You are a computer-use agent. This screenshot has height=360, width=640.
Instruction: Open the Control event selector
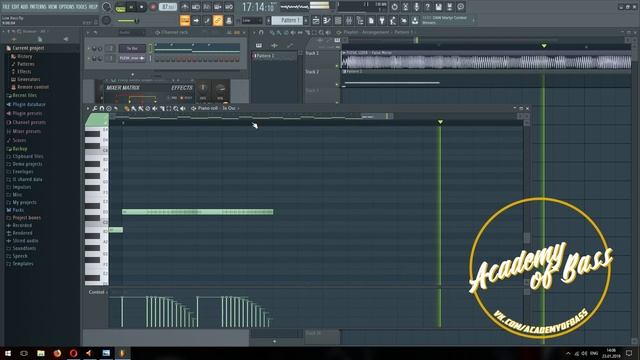coord(98,292)
